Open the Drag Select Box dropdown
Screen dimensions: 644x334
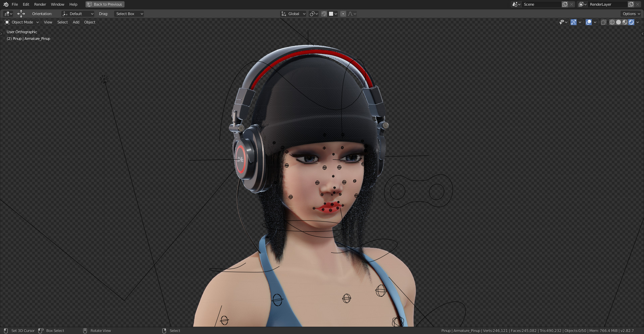129,14
